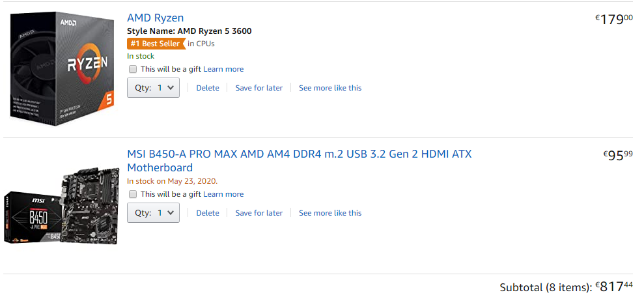This screenshot has width=644, height=299.
Task: Open the MSI B450-A PRO MAX title link
Action: [300, 161]
